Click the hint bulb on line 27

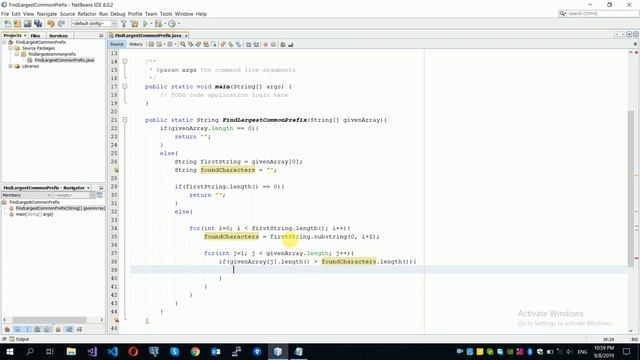point(116,170)
